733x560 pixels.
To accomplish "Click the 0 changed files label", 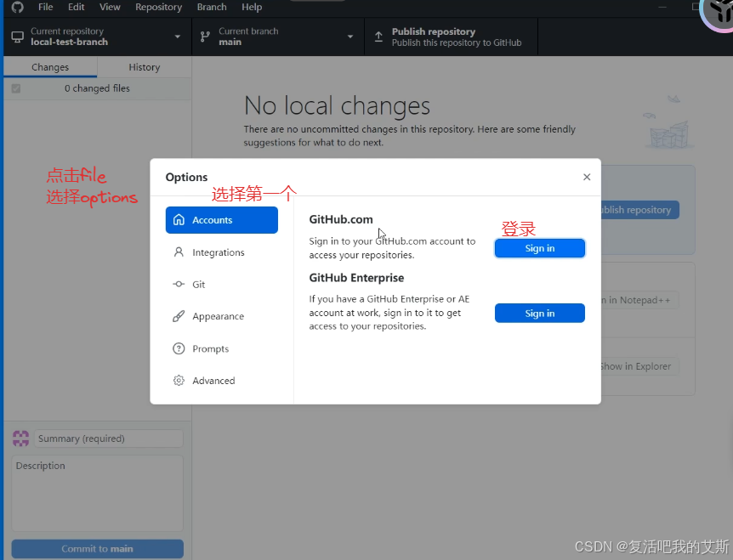I will 97,88.
